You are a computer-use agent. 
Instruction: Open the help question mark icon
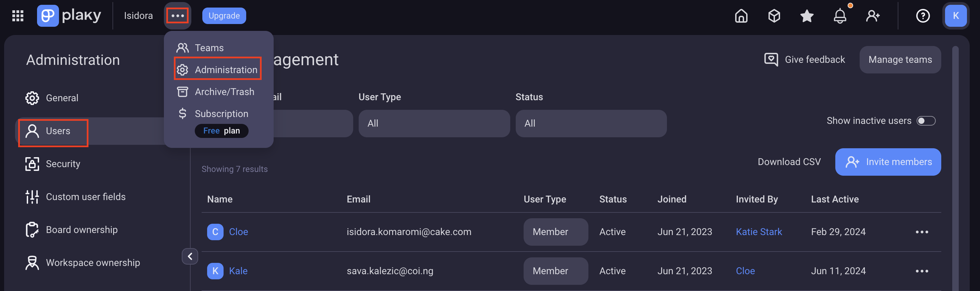tap(922, 16)
